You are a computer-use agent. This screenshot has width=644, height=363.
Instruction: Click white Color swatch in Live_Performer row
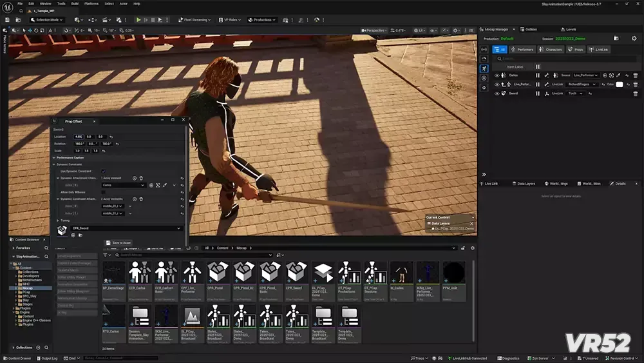(x=619, y=84)
